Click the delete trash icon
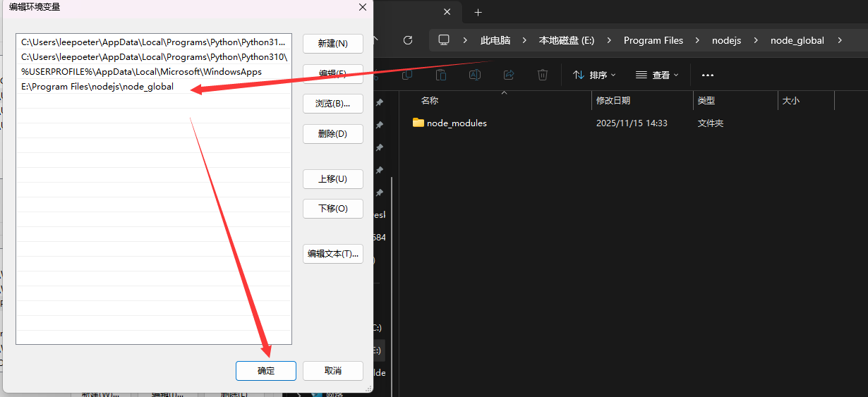The width and height of the screenshot is (868, 397). click(543, 75)
